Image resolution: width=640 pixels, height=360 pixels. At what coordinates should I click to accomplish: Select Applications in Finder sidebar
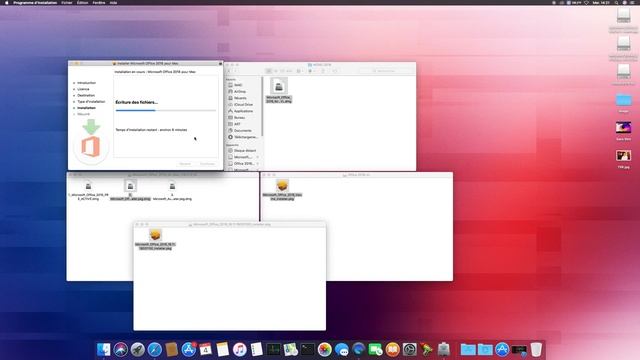click(243, 111)
